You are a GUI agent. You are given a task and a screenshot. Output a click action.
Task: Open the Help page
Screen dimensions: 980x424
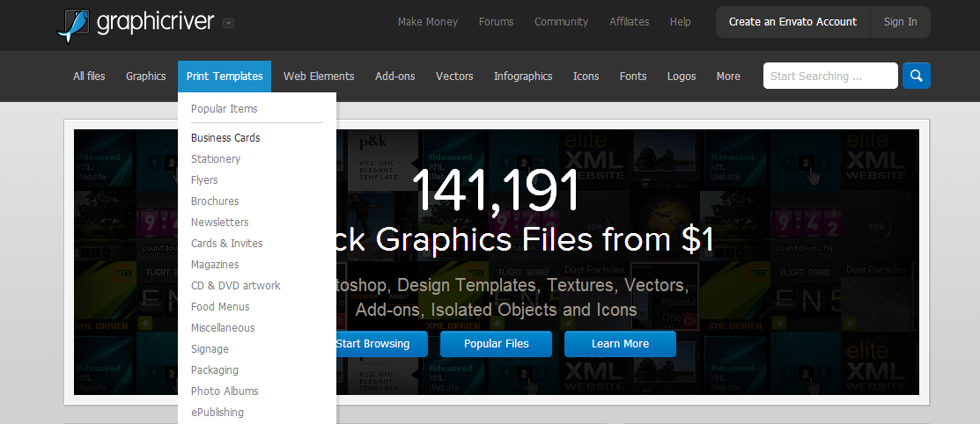click(x=680, y=22)
